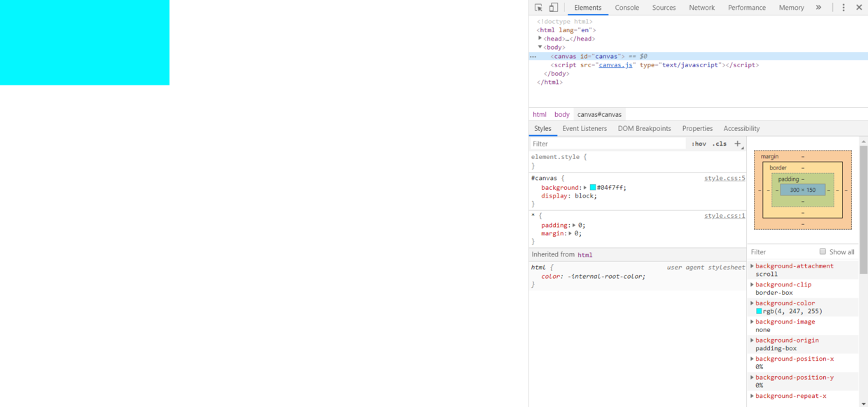This screenshot has width=868, height=407.
Task: Click the html link in Inherited from
Action: click(585, 255)
